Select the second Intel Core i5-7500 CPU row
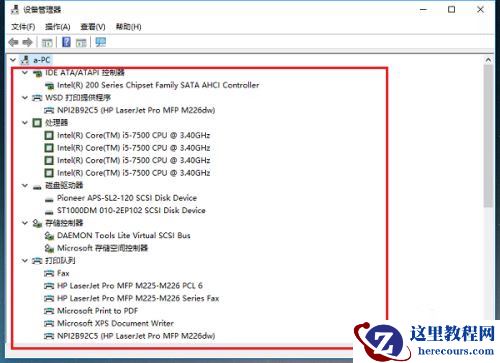 tap(134, 148)
